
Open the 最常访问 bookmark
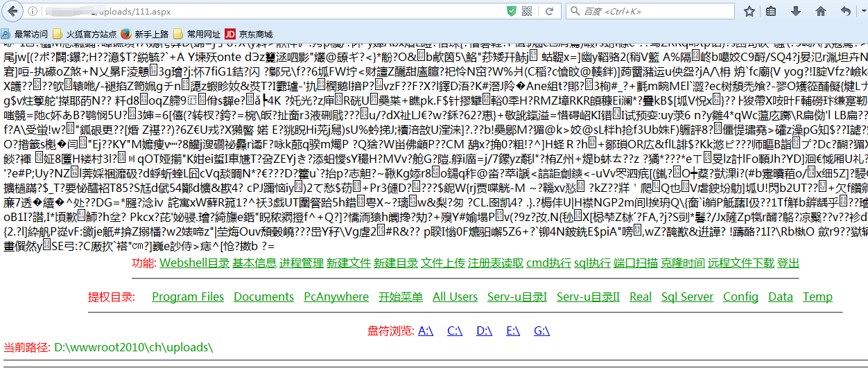coord(25,33)
